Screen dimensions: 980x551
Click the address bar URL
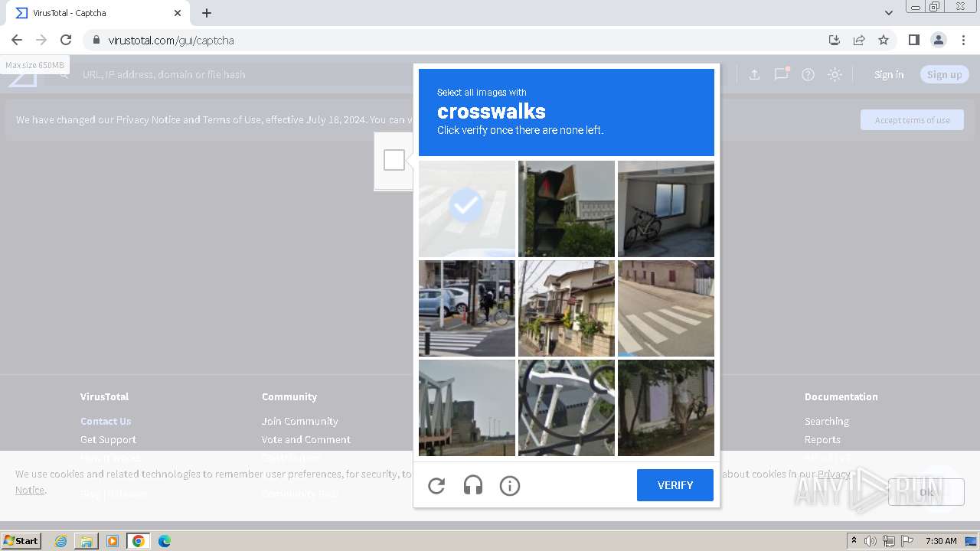click(171, 40)
